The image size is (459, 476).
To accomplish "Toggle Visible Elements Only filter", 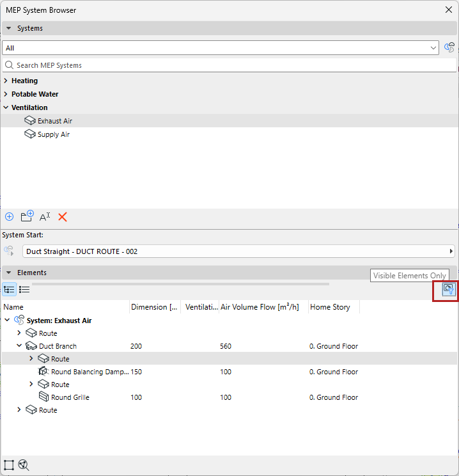I will tap(448, 289).
